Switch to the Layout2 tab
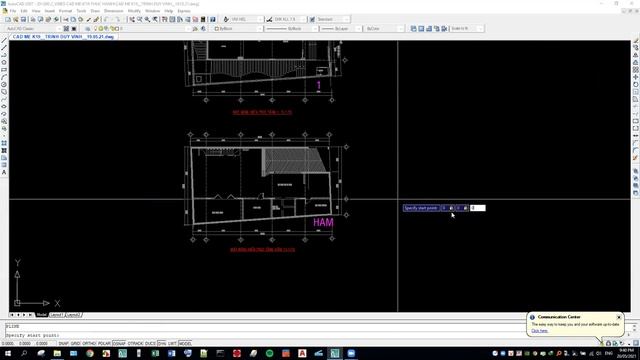The width and height of the screenshot is (640, 360). 73,315
